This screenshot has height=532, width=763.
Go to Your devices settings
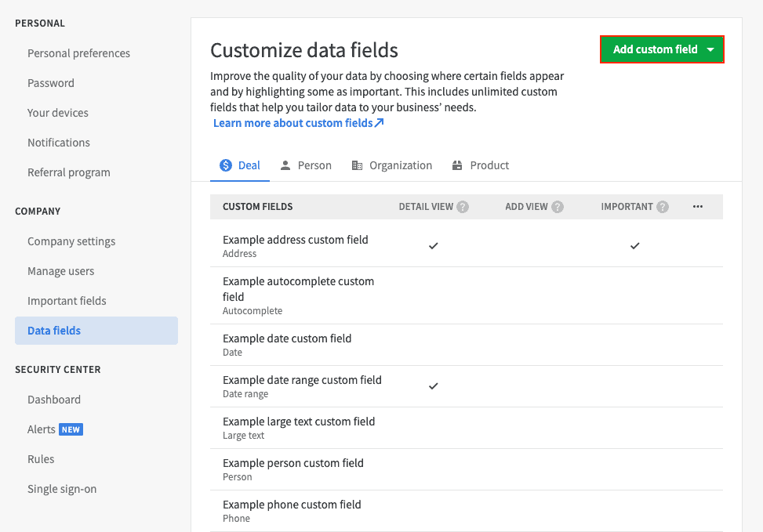tap(58, 113)
